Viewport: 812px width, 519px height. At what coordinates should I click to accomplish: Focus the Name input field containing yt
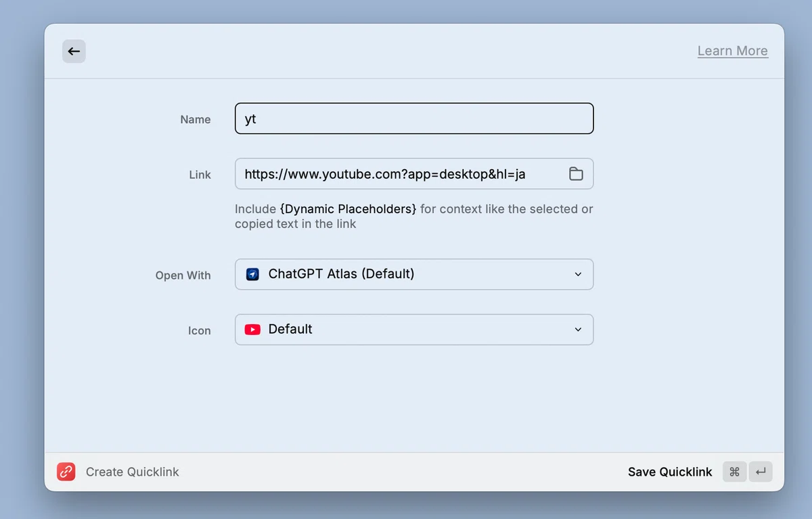click(414, 118)
